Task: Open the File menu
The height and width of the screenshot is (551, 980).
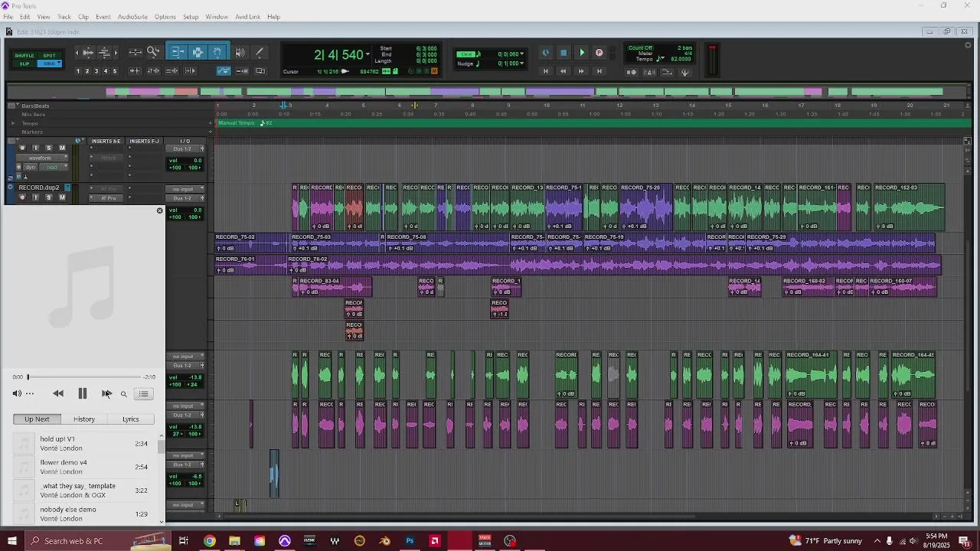Action: tap(8, 17)
